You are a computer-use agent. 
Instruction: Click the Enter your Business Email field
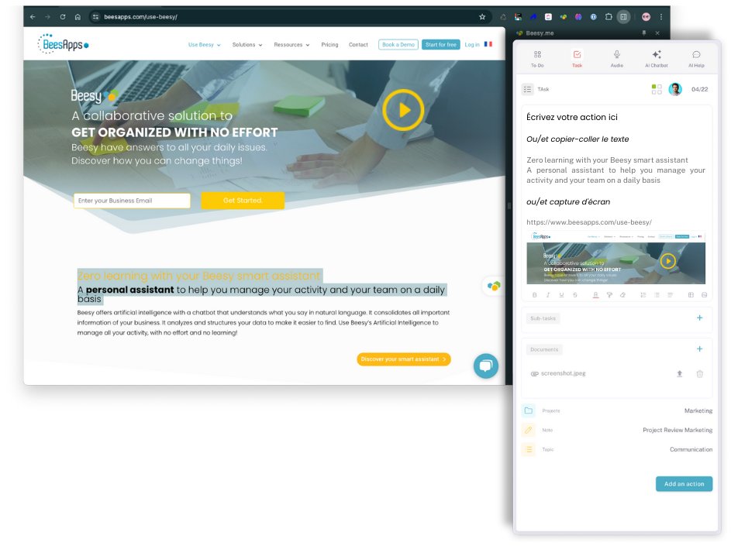(132, 201)
